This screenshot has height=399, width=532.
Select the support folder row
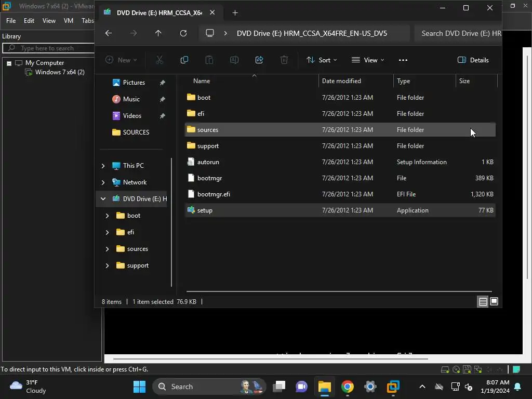click(340, 146)
